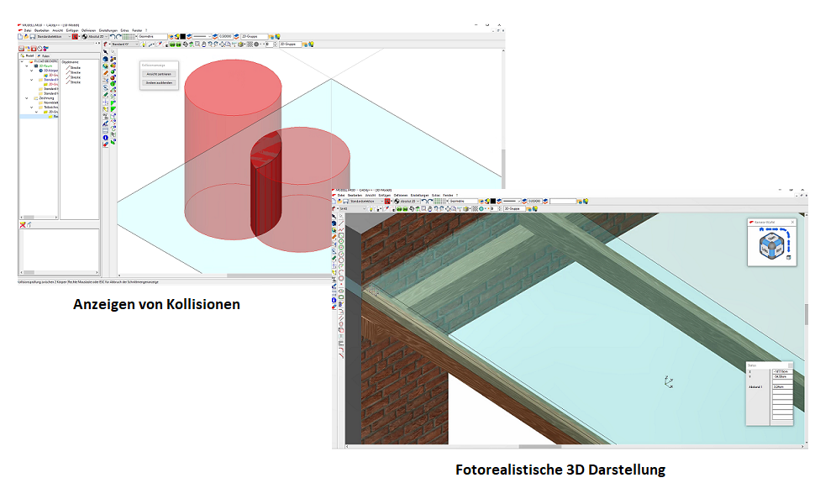Select the Zeichnung item in the model tree

(x=47, y=98)
